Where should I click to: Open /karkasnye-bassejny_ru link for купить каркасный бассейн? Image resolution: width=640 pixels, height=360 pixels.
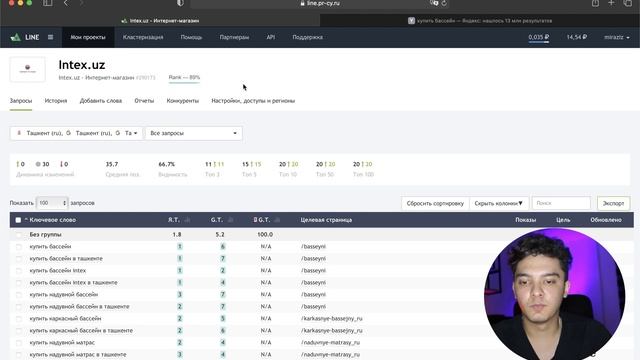331,319
